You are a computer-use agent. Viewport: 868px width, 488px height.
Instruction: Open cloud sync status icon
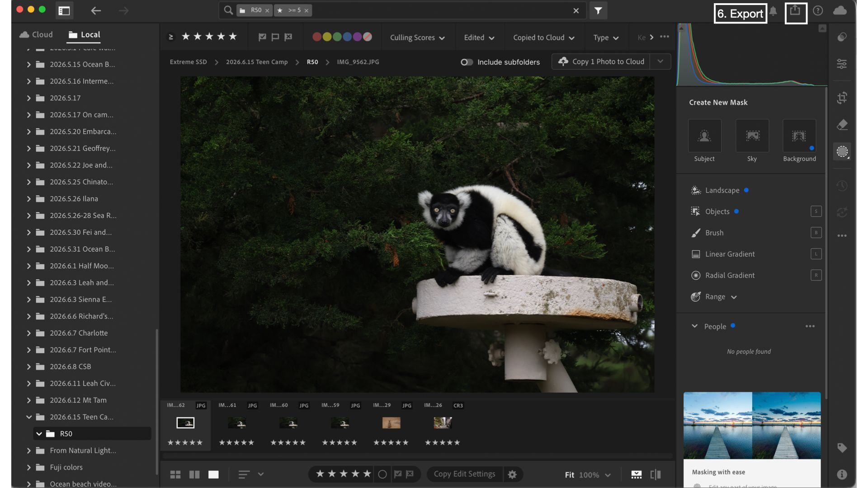840,10
